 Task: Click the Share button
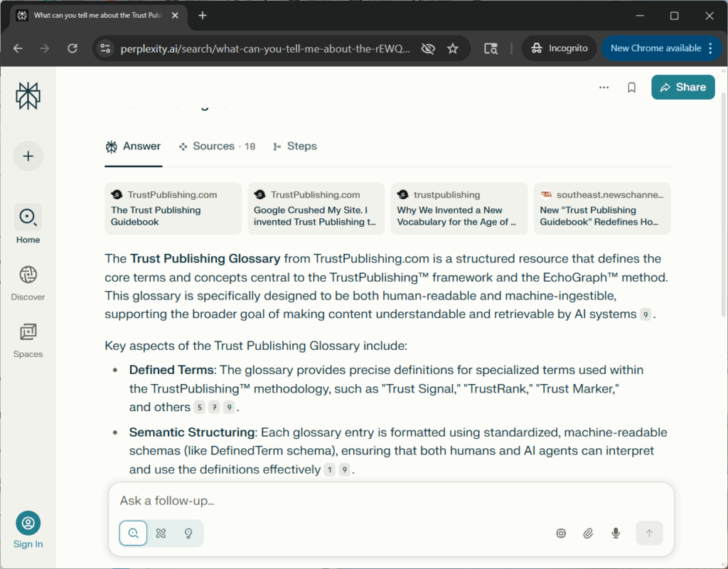click(x=682, y=87)
